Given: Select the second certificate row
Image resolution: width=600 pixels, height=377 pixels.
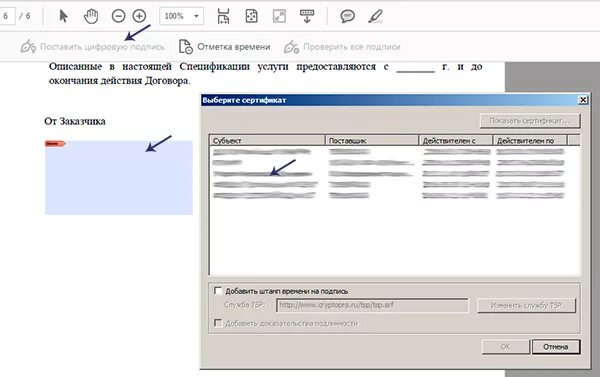Looking at the screenshot, I should (388, 163).
